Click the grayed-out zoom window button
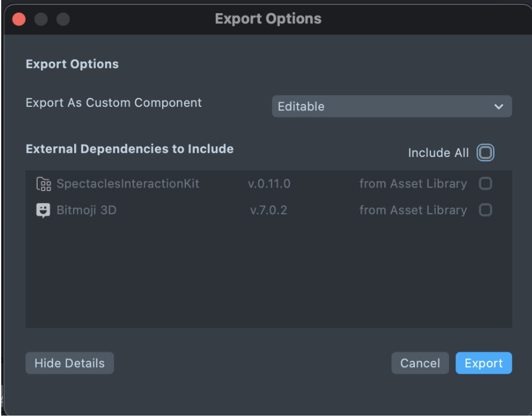532x418 pixels. coord(63,19)
